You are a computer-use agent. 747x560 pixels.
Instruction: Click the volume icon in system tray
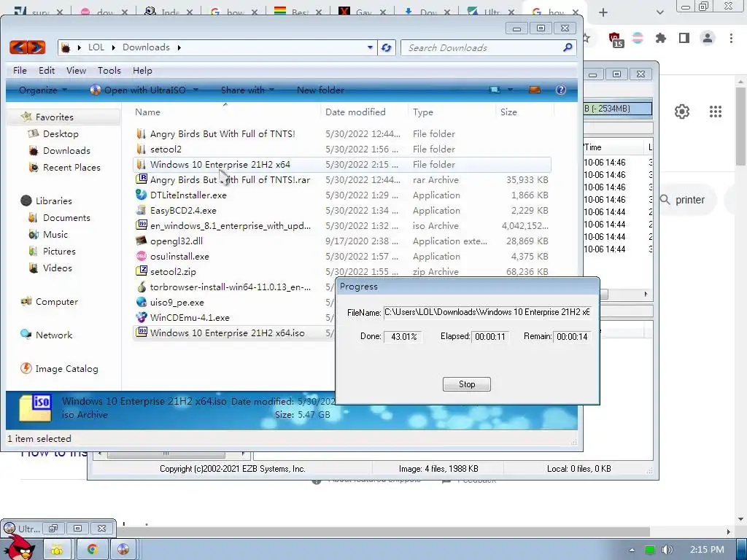[667, 550]
